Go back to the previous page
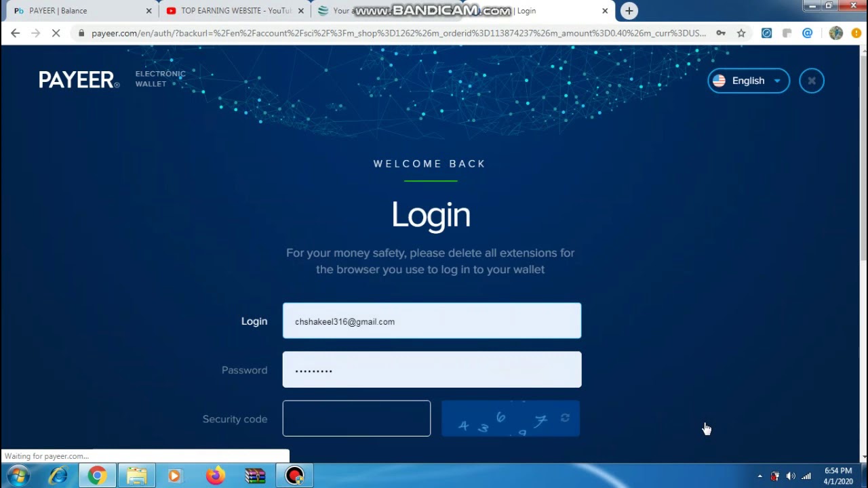The image size is (868, 488). point(15,33)
